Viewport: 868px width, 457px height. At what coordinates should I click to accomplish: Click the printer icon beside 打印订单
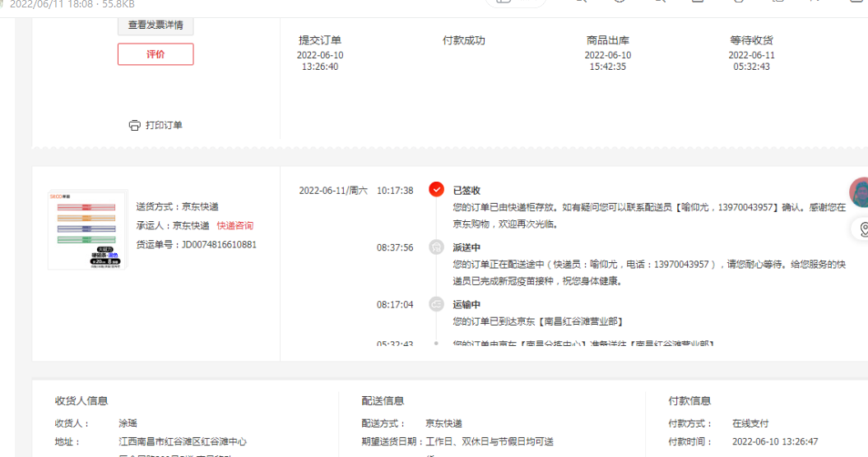click(134, 125)
